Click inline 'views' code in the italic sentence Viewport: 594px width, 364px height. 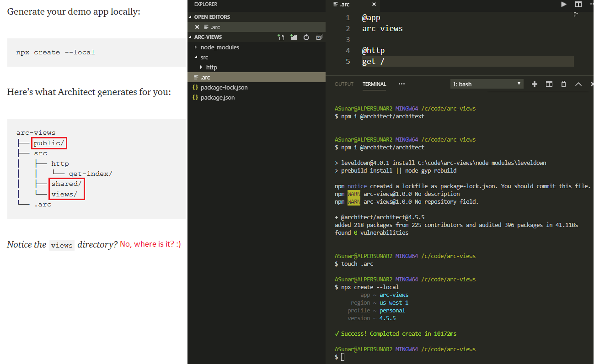point(62,245)
